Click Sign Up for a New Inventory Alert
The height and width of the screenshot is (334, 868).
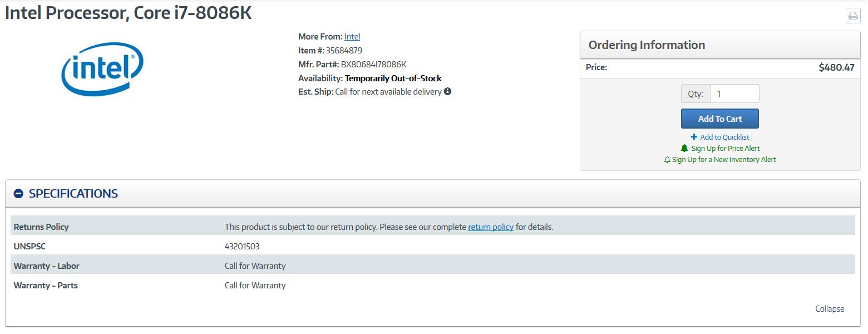pos(724,160)
